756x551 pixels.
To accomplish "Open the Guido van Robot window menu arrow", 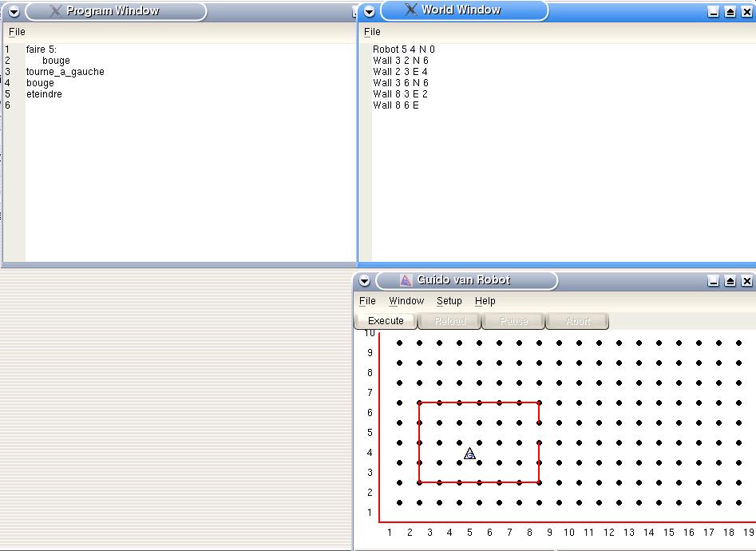I will pos(365,281).
